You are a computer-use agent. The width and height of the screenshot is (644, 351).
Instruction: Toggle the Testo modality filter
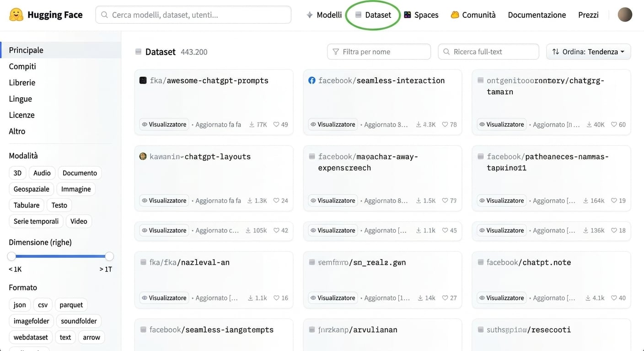(x=59, y=205)
